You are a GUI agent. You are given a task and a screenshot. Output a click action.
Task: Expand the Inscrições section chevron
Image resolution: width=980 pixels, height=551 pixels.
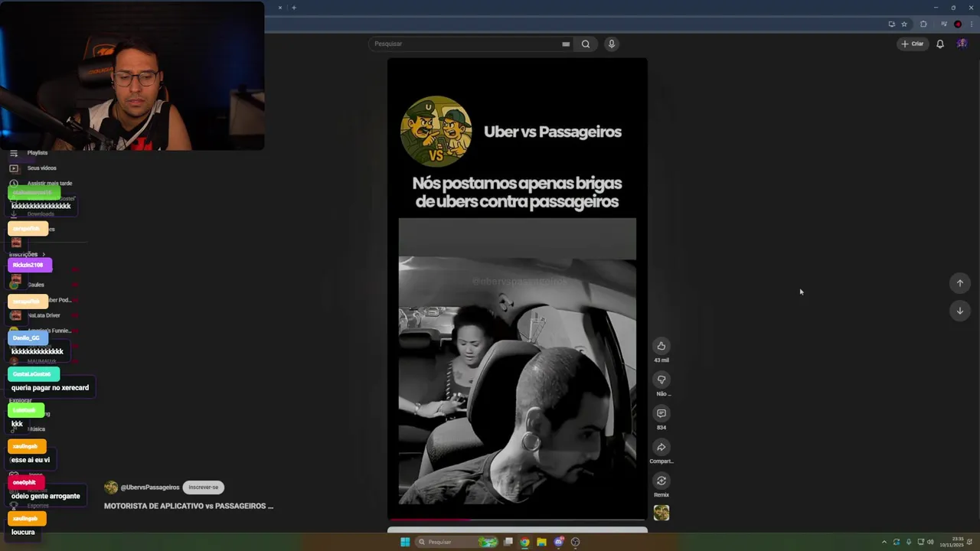tap(44, 254)
